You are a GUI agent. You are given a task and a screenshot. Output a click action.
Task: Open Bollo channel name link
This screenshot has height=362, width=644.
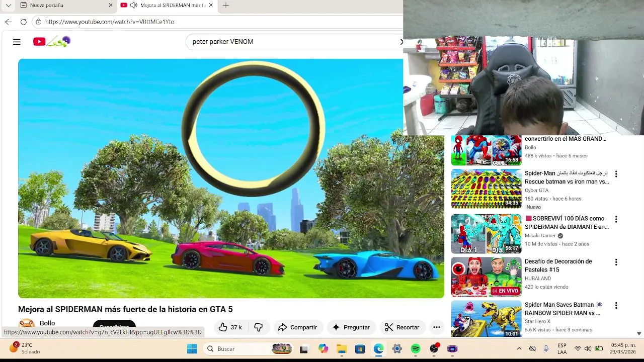click(x=47, y=323)
